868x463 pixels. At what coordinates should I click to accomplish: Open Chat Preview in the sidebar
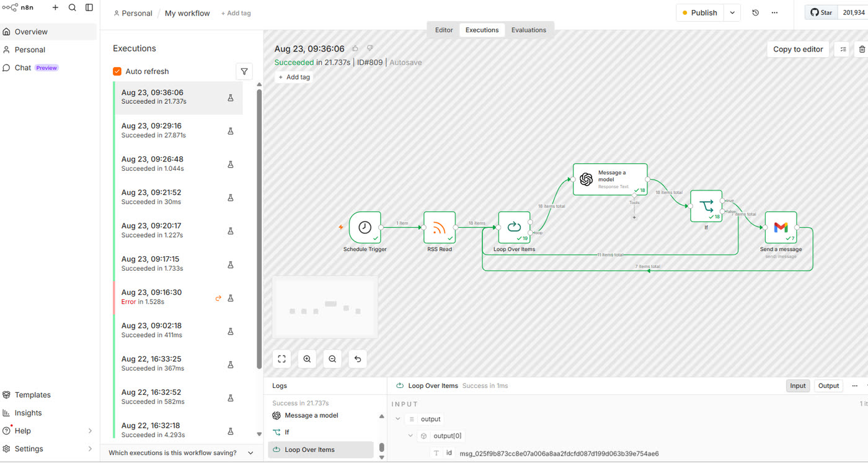pyautogui.click(x=48, y=68)
